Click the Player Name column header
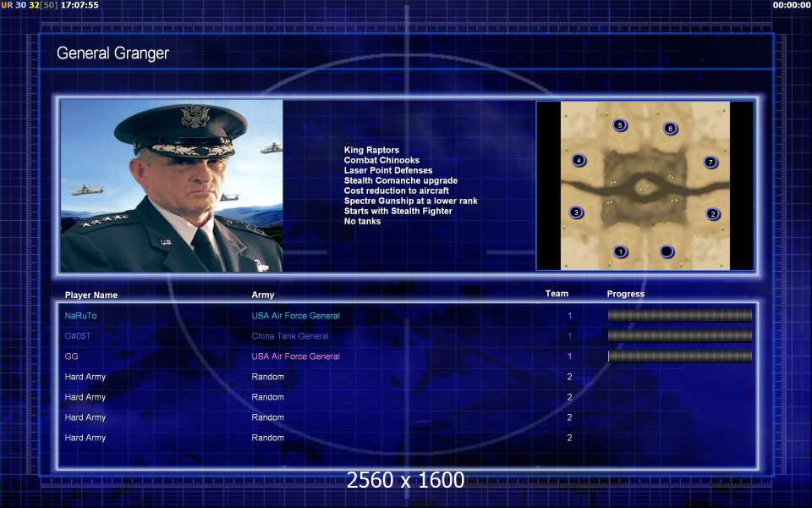Image resolution: width=812 pixels, height=508 pixels. [91, 295]
